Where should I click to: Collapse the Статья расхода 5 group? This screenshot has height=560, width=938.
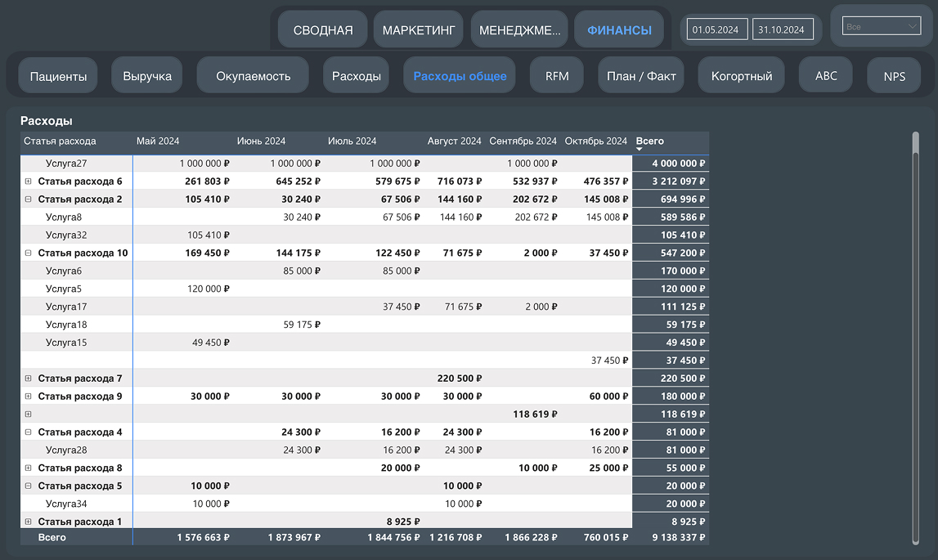coord(29,486)
